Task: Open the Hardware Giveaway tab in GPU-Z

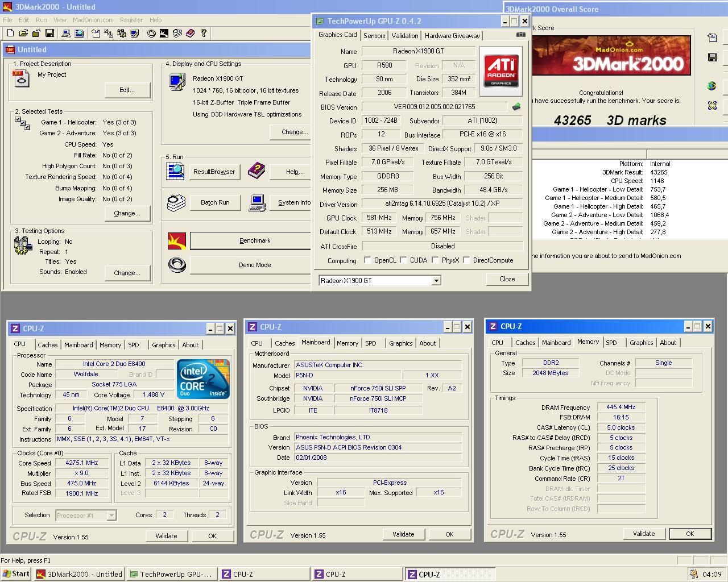Action: tap(452, 36)
